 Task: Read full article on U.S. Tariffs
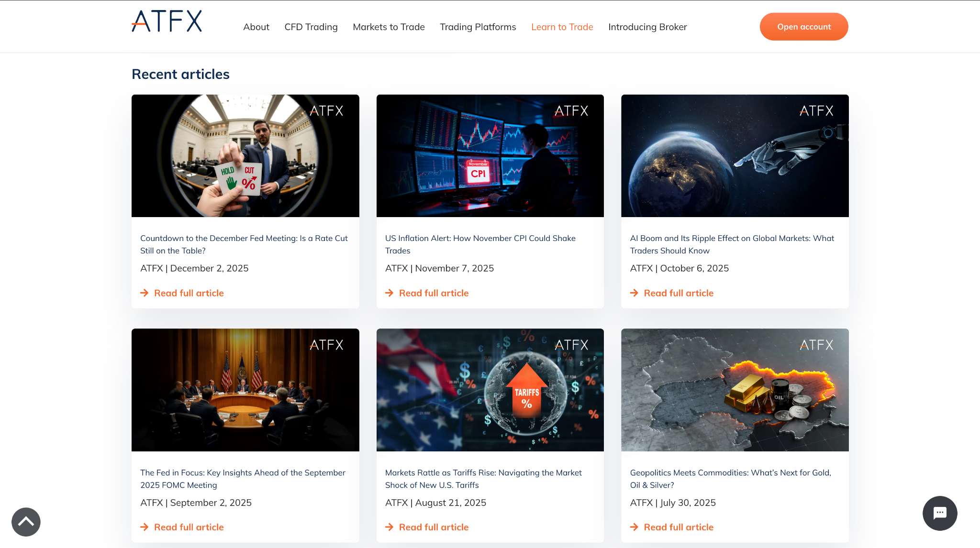(434, 527)
